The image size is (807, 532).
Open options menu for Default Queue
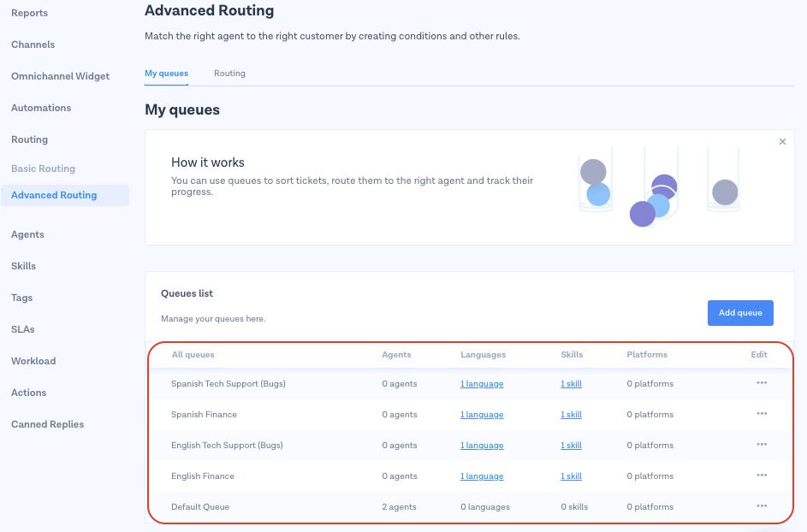tap(761, 506)
